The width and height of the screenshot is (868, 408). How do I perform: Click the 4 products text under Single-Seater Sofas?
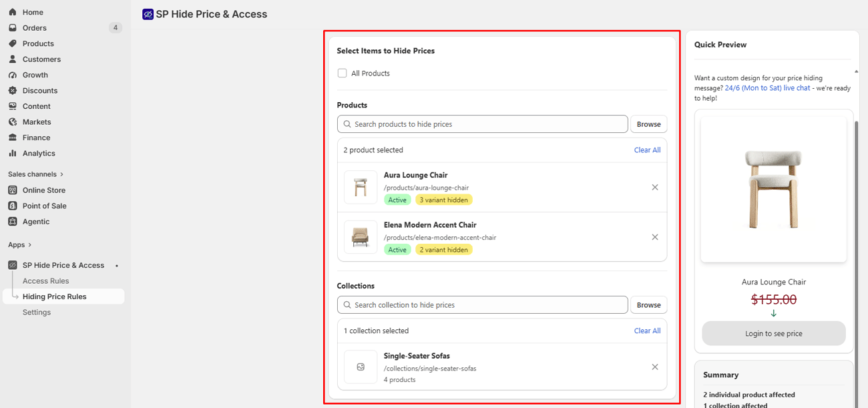click(399, 380)
